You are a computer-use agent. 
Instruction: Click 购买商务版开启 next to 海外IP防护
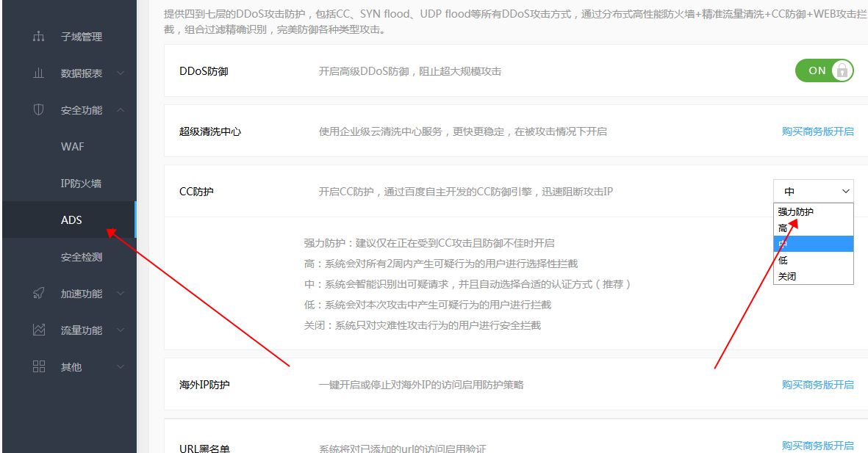[x=818, y=383]
